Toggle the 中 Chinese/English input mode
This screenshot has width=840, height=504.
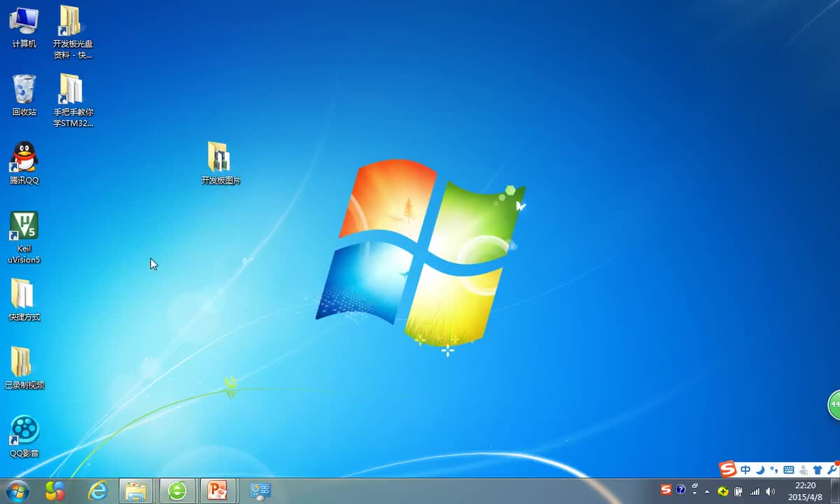pos(745,470)
